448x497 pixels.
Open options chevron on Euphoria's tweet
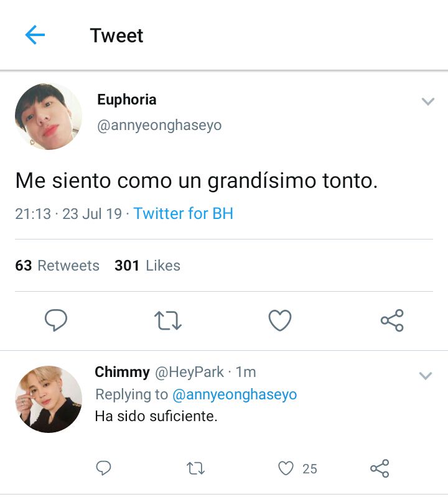coord(427,101)
